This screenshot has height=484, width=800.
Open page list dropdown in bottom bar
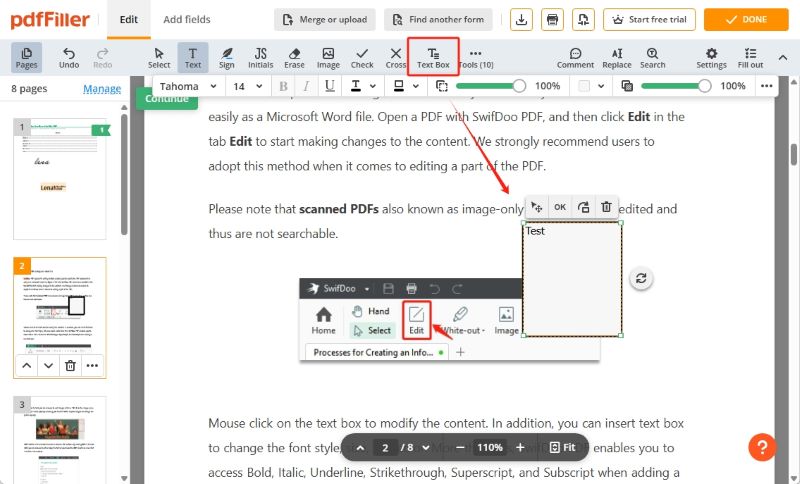click(426, 448)
